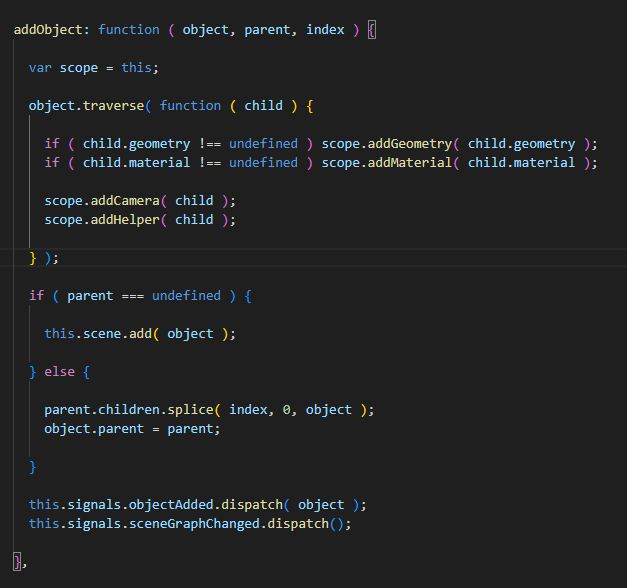Image resolution: width=627 pixels, height=588 pixels.
Task: Click 'undefined' on the child.material line
Action: point(263,163)
